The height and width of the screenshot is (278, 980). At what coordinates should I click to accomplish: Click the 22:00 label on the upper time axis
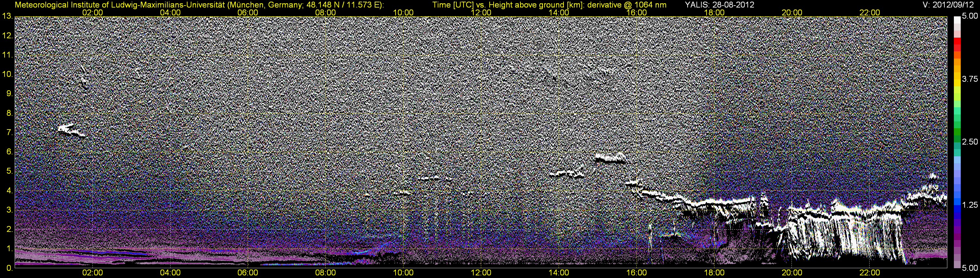point(869,12)
